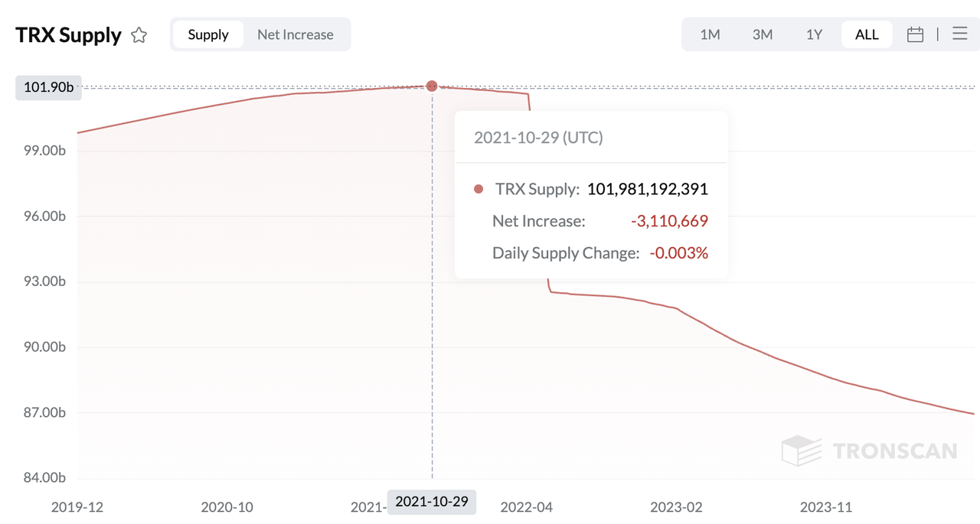Screen dimensions: 980x524
Task: Open the calendar date picker icon
Action: pyautogui.click(x=916, y=34)
